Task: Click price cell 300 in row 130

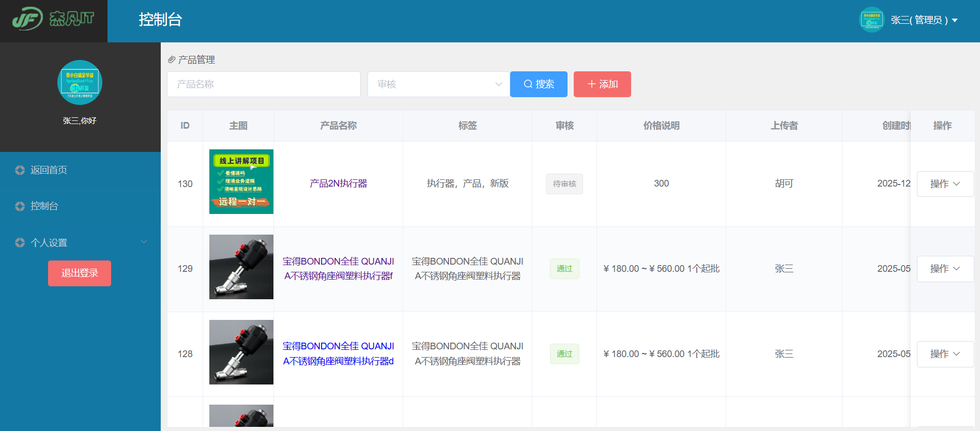Action: (662, 183)
